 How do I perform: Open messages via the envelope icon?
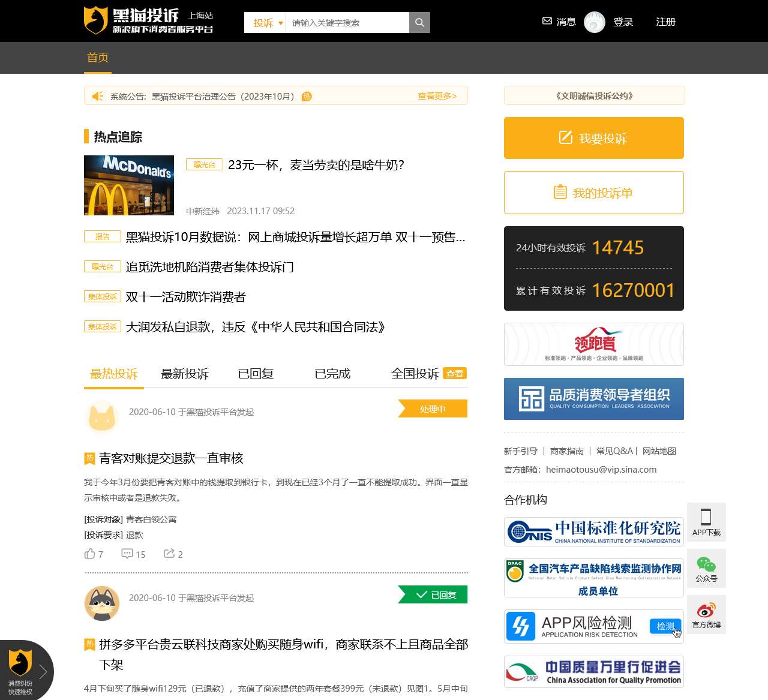click(x=547, y=21)
